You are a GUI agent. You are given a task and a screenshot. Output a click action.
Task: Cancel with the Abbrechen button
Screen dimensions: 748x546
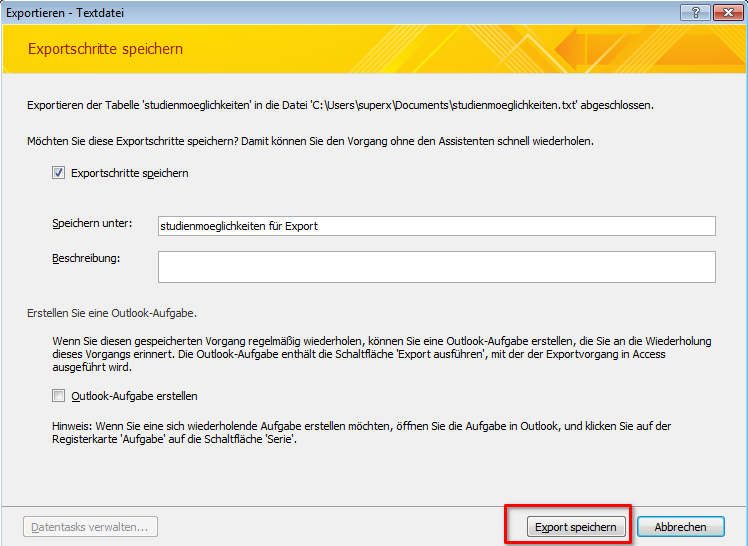coord(680,527)
